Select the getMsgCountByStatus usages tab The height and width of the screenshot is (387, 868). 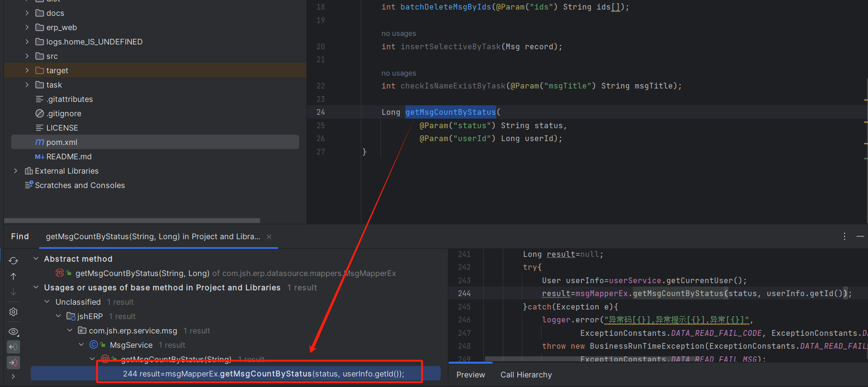click(x=153, y=236)
